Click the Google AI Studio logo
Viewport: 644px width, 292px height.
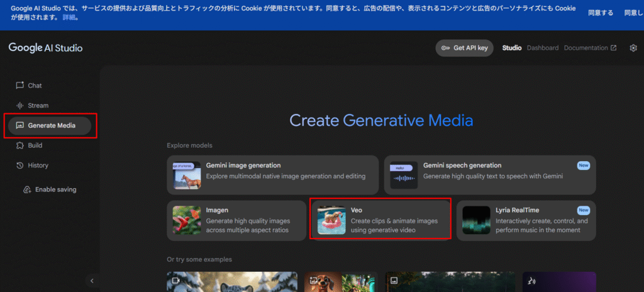45,48
